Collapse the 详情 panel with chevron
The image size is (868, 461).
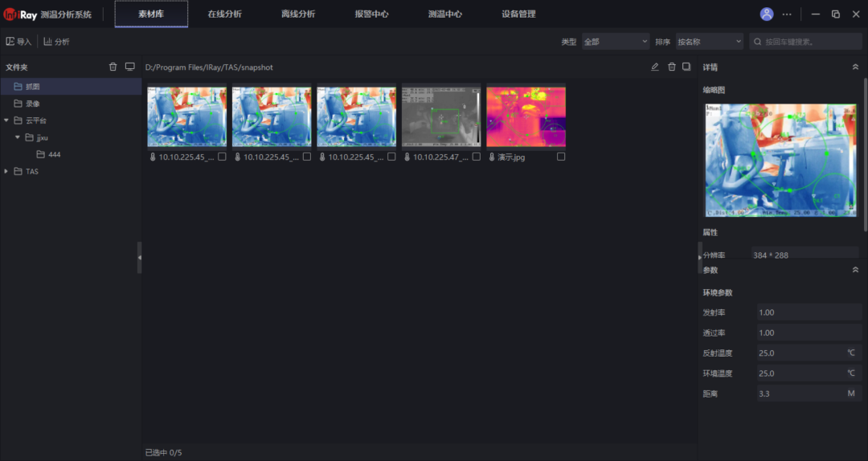855,67
